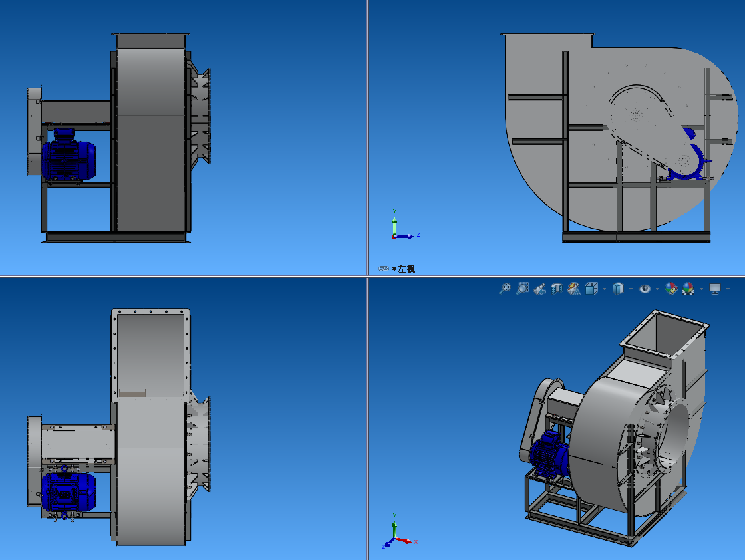
Task: Expand the Display Style dropdown arrow
Action: pos(630,289)
